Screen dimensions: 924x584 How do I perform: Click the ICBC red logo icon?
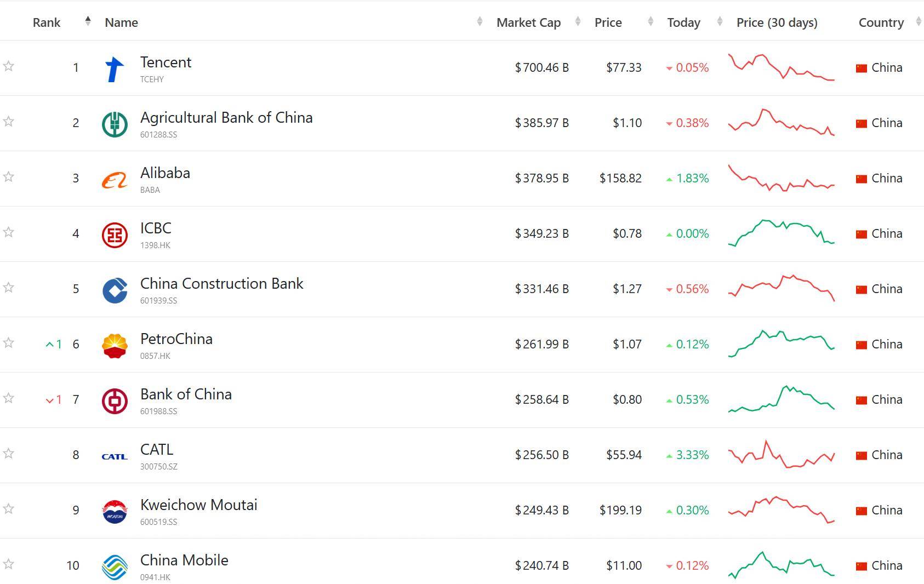pyautogui.click(x=115, y=235)
